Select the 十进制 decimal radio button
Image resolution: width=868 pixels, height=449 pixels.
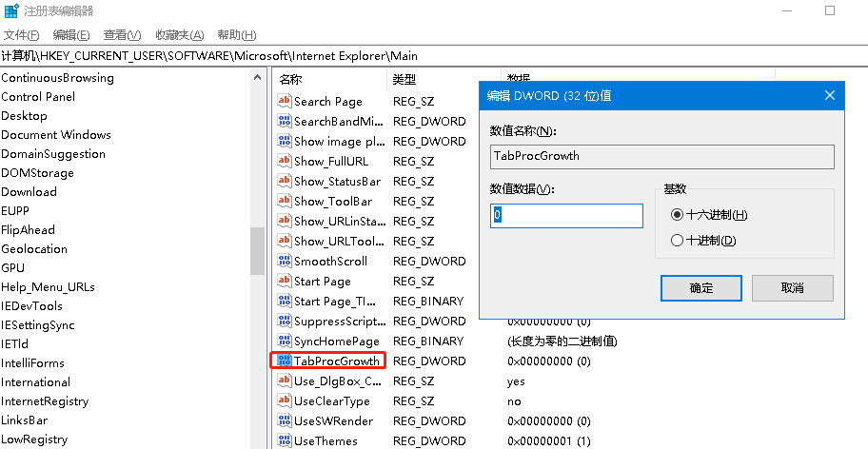pyautogui.click(x=678, y=241)
